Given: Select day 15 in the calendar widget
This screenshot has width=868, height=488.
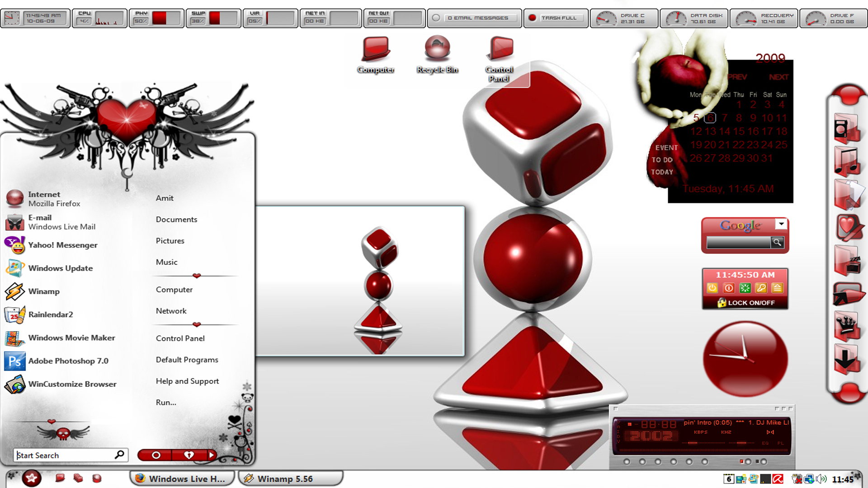Looking at the screenshot, I should (739, 131).
